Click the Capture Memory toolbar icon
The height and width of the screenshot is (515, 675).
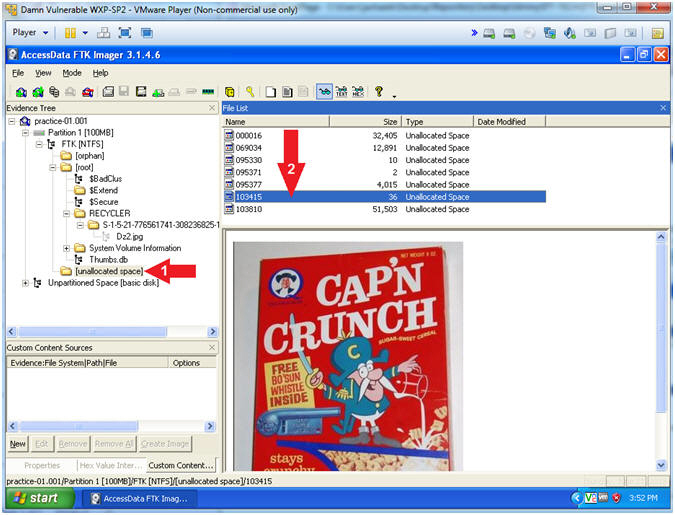(x=208, y=92)
